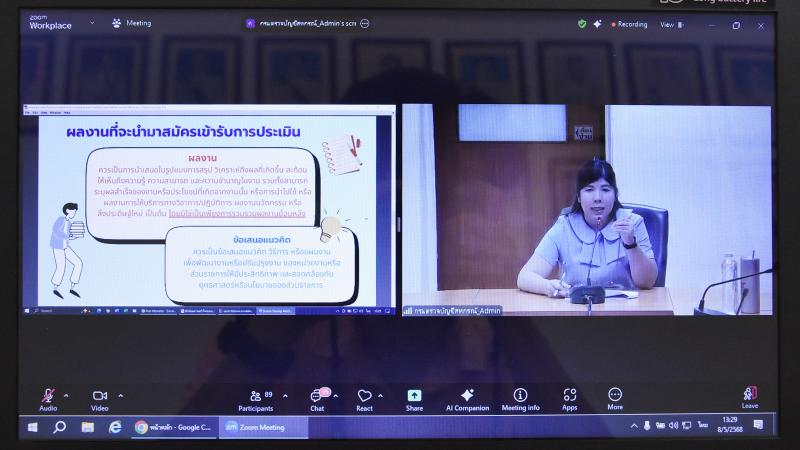The image size is (800, 450).
Task: Switch to Zoom Meeting taskbar button
Action: (263, 427)
